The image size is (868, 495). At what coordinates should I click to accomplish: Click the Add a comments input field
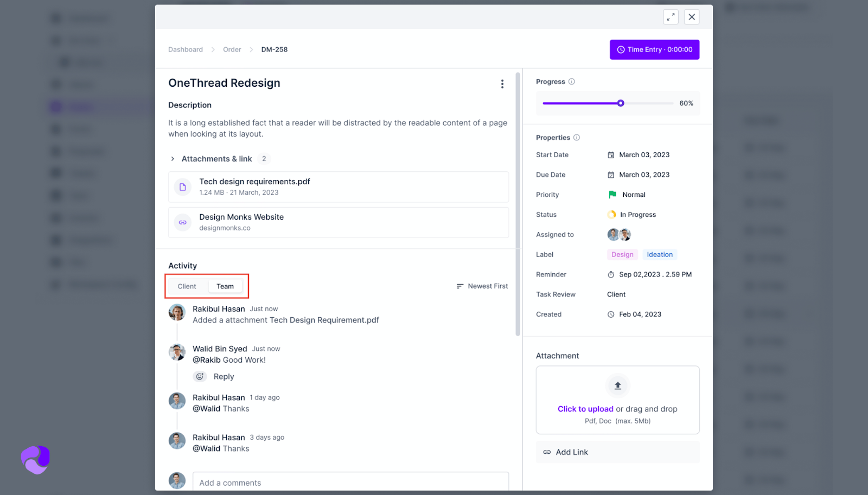coord(350,483)
